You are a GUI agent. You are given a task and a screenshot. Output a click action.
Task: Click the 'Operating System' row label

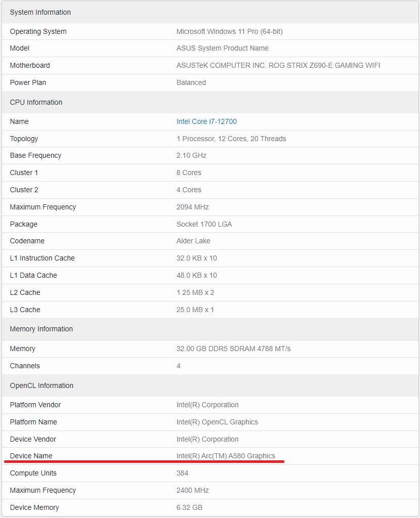[38, 31]
